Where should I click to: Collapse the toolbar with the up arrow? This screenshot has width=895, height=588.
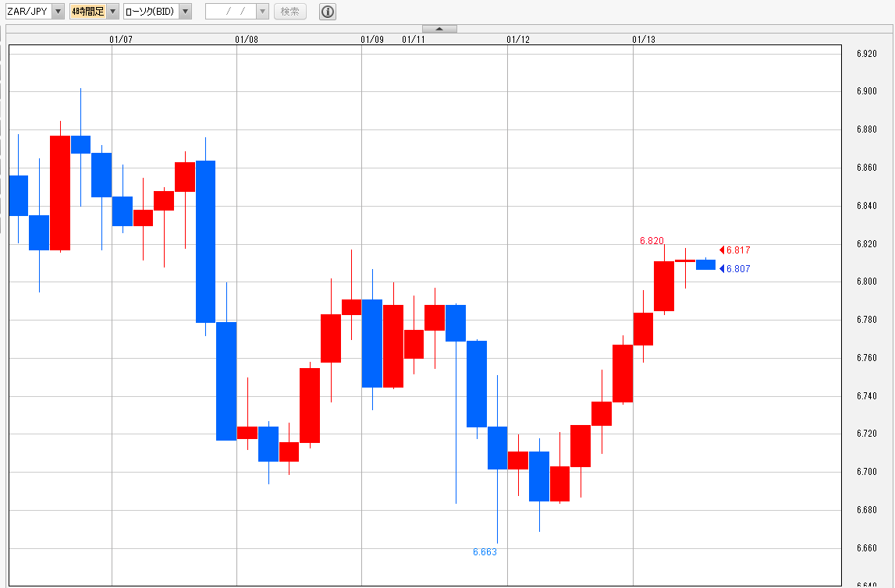click(439, 29)
